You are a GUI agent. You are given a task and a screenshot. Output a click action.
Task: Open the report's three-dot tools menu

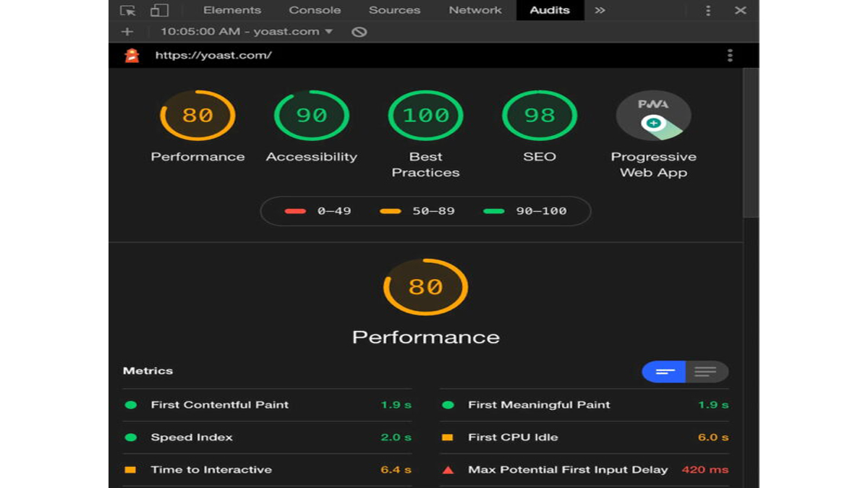730,55
